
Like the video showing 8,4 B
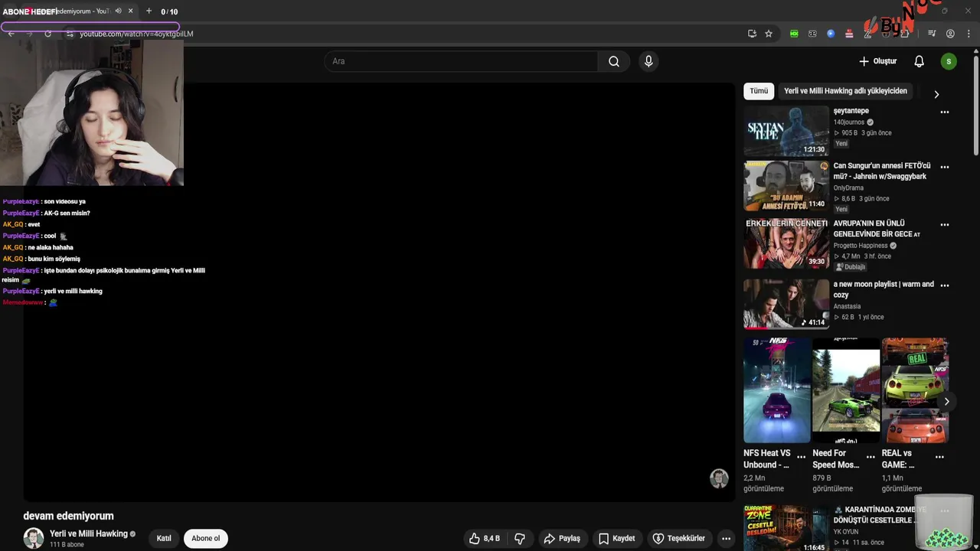(x=485, y=539)
